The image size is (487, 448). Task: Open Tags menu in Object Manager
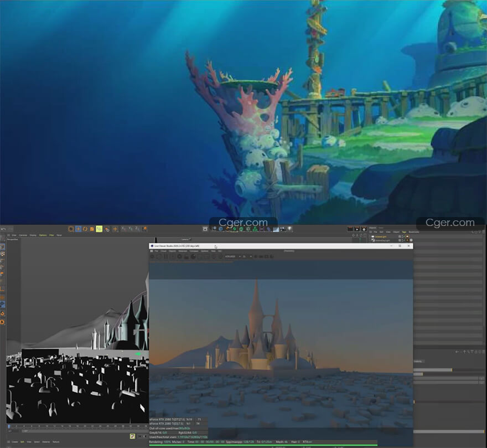tap(404, 232)
